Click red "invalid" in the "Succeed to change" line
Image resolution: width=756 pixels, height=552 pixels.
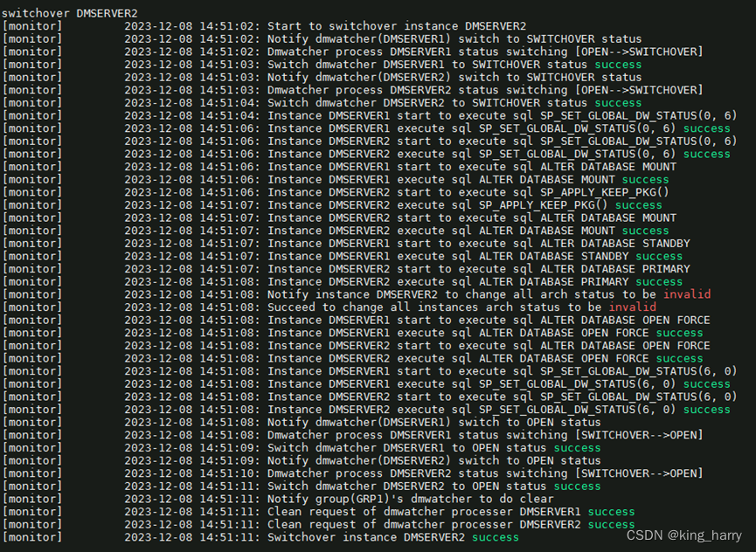[x=632, y=307]
